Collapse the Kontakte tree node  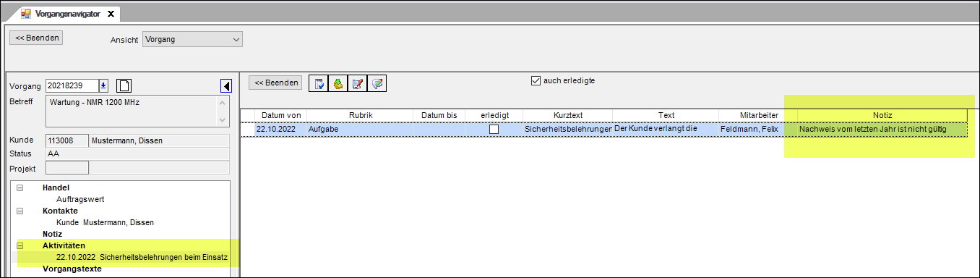pyautogui.click(x=20, y=211)
